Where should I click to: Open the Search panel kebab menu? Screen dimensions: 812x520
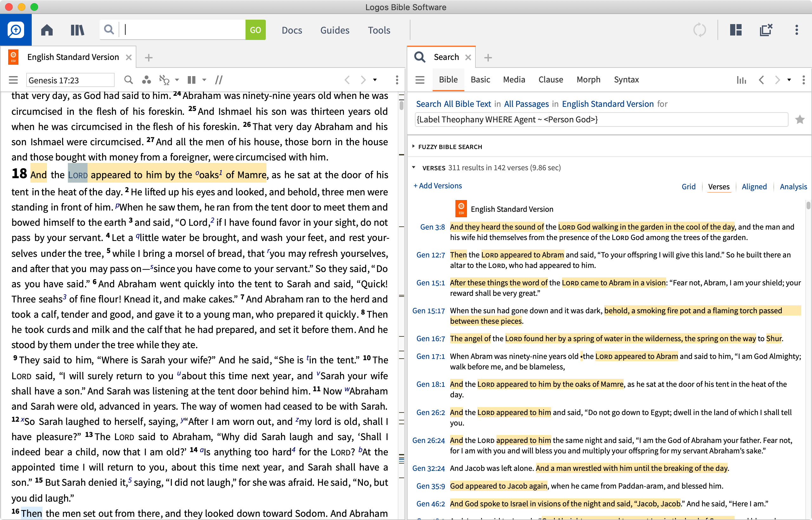tap(803, 80)
